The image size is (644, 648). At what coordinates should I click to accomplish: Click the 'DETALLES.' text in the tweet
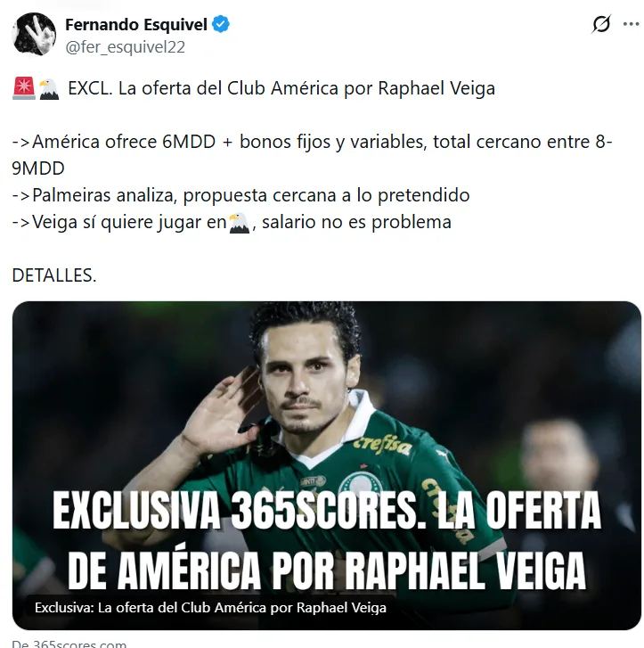point(54,275)
